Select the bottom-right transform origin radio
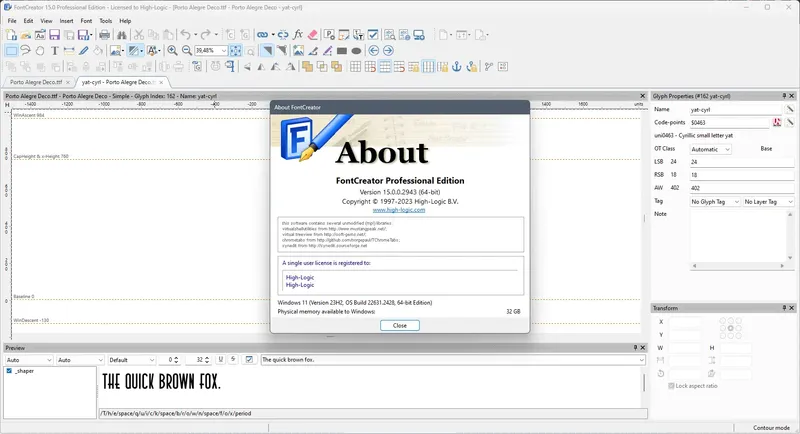 [x=739, y=336]
